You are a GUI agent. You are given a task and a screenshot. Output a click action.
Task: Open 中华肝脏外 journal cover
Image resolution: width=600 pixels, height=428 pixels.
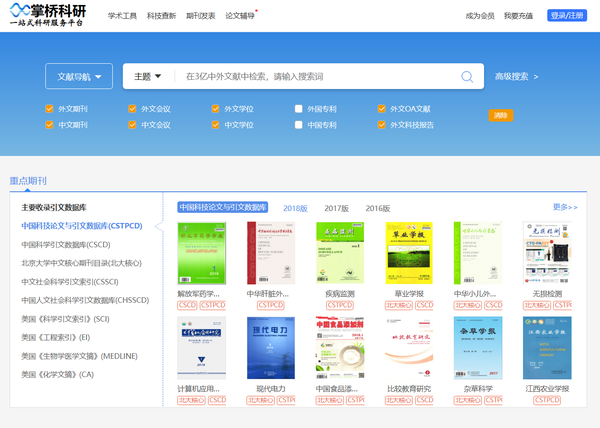[271, 253]
